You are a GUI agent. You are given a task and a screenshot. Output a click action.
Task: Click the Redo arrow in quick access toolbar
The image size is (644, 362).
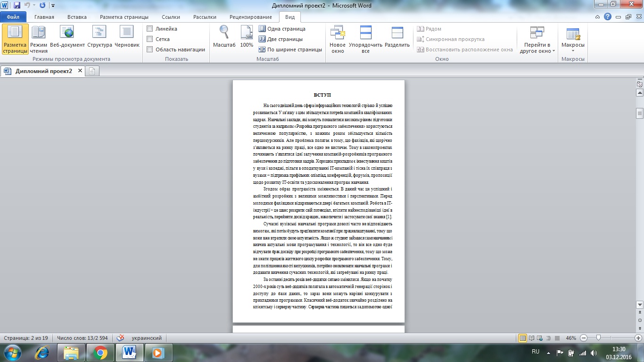pos(43,6)
